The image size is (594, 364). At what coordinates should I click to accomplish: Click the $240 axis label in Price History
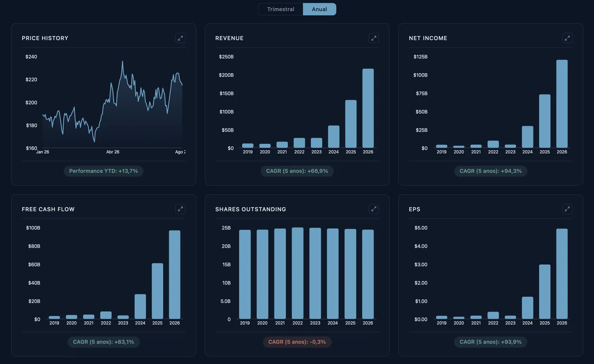31,57
